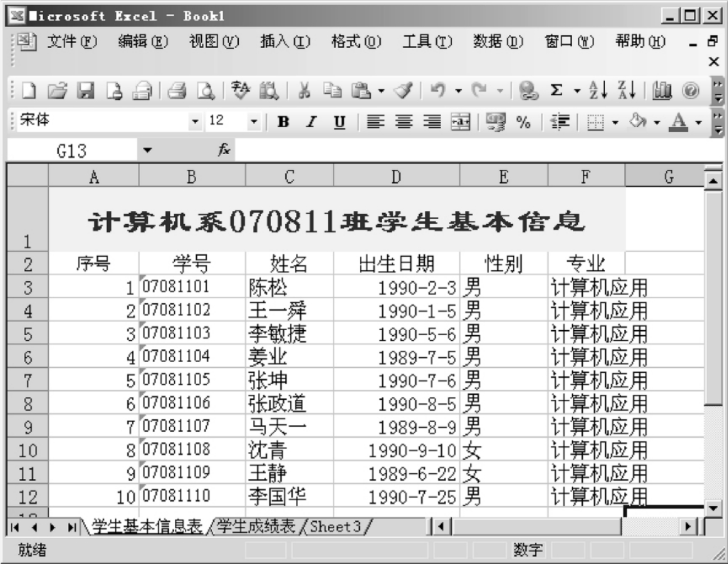728x564 pixels.
Task: Open the font size dropdown
Action: pyautogui.click(x=254, y=122)
